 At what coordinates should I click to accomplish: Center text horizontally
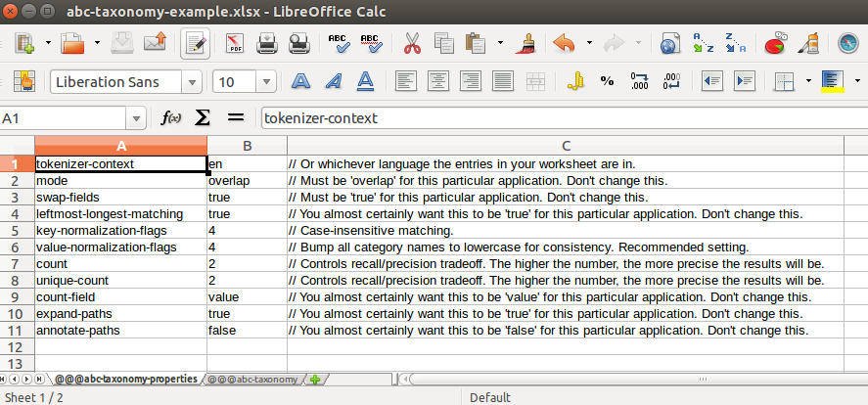437,82
